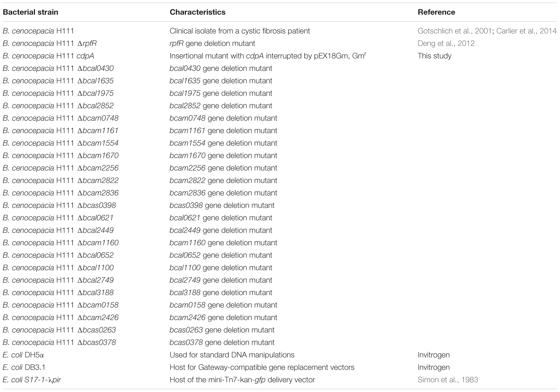Image resolution: width=560 pixels, height=392 pixels.
Task: Click the Bacterial strain column header
Action: point(31,12)
